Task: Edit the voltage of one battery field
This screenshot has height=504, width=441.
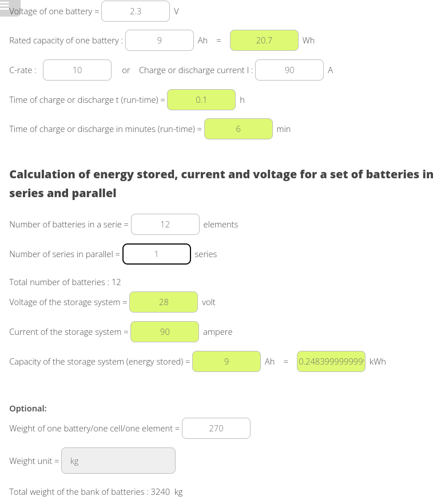Action: point(136,11)
